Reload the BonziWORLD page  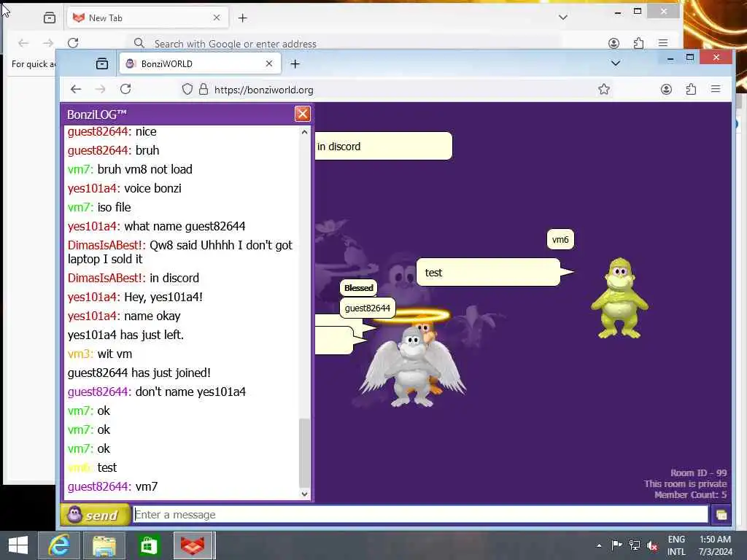(x=125, y=89)
